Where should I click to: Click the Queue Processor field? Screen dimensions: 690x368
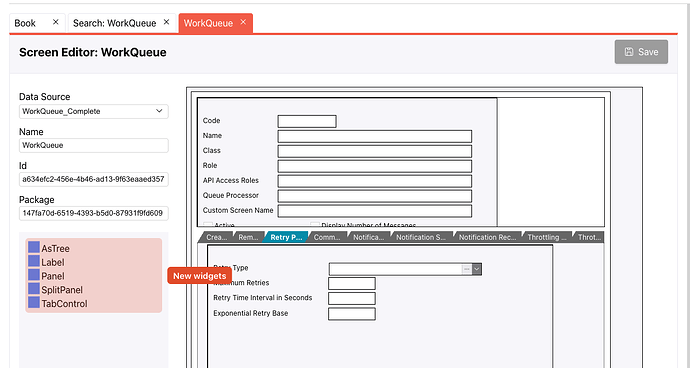click(x=375, y=196)
